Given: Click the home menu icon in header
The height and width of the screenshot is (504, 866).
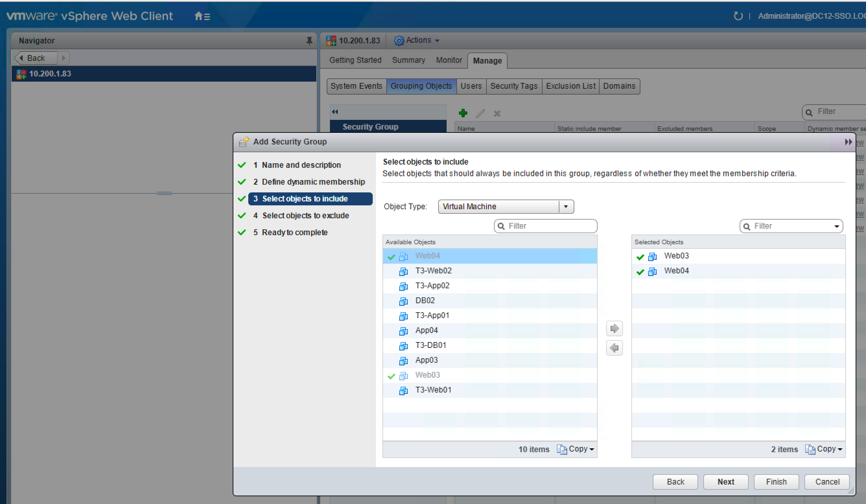Looking at the screenshot, I should pos(202,16).
